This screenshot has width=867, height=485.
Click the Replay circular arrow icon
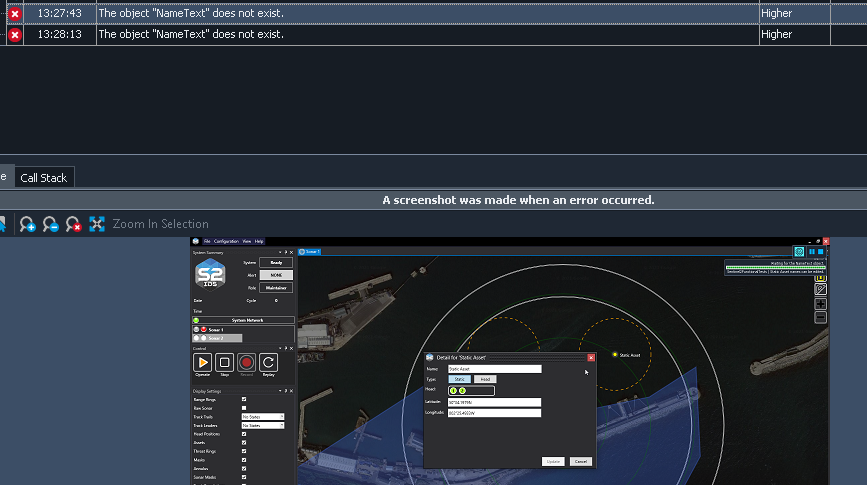click(268, 362)
